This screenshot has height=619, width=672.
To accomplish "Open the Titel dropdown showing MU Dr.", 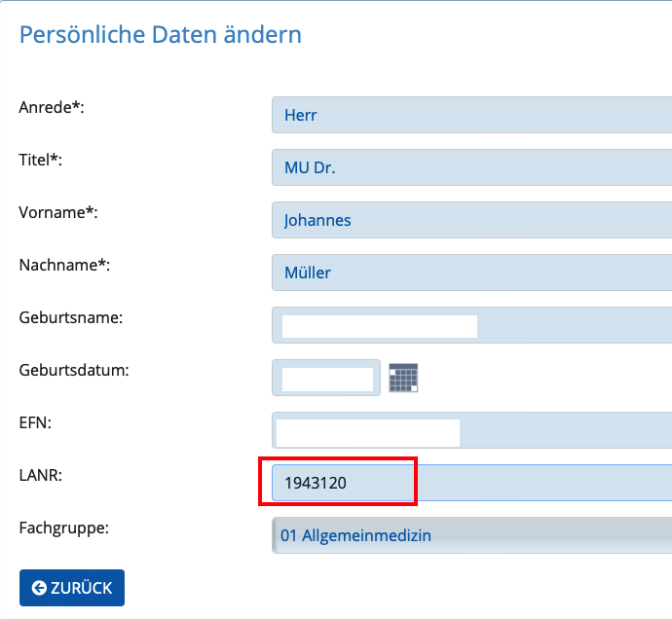I will [x=471, y=167].
